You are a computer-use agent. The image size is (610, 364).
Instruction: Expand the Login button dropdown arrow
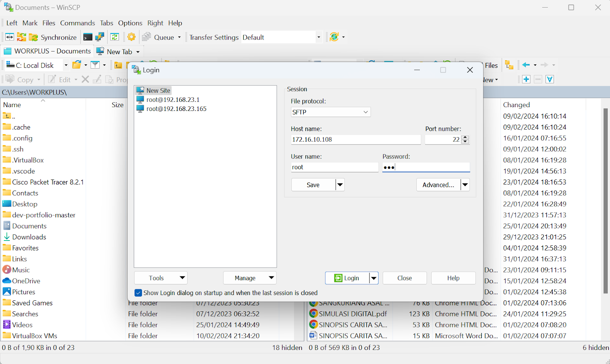coord(374,278)
